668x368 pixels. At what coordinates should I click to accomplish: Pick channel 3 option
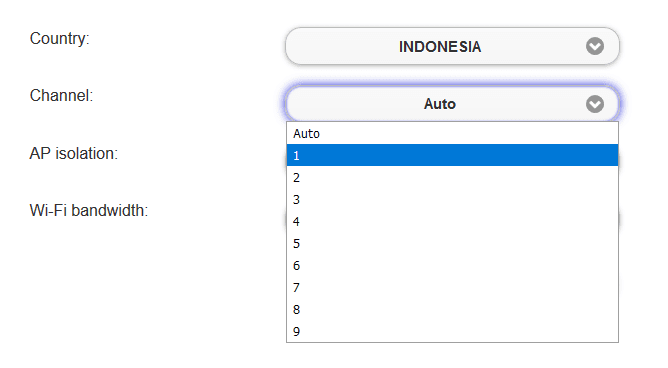[x=452, y=199]
